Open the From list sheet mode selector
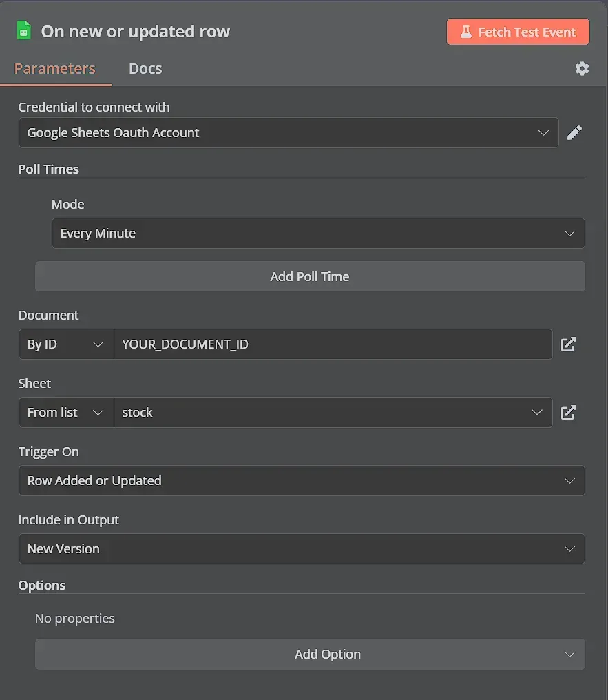This screenshot has height=700, width=608. pos(66,413)
